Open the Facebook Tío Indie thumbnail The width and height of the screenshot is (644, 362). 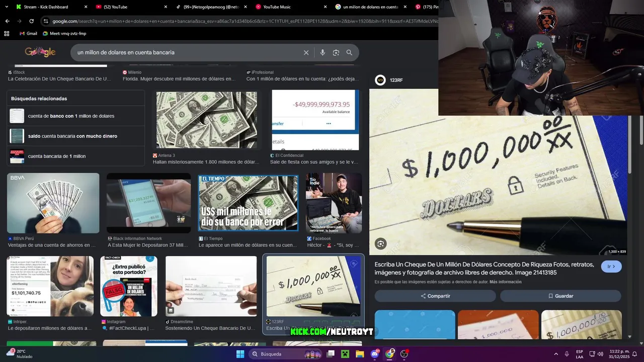[334, 203]
